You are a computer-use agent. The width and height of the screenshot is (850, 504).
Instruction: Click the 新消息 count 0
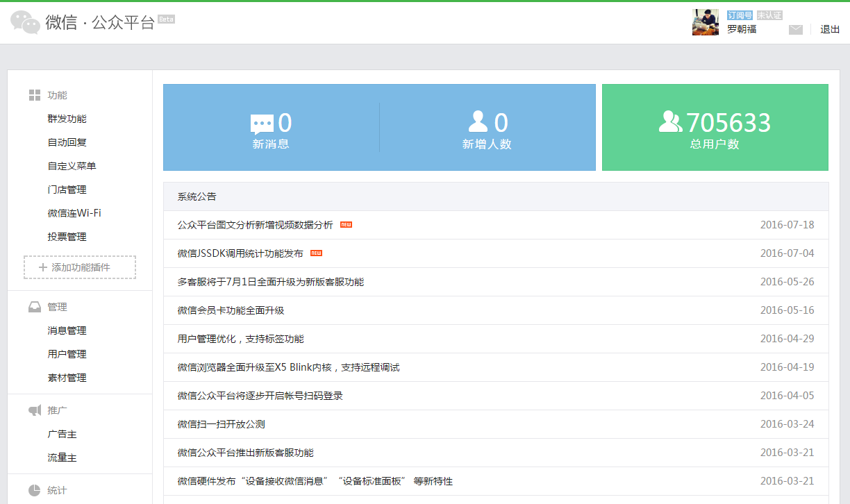pyautogui.click(x=285, y=123)
